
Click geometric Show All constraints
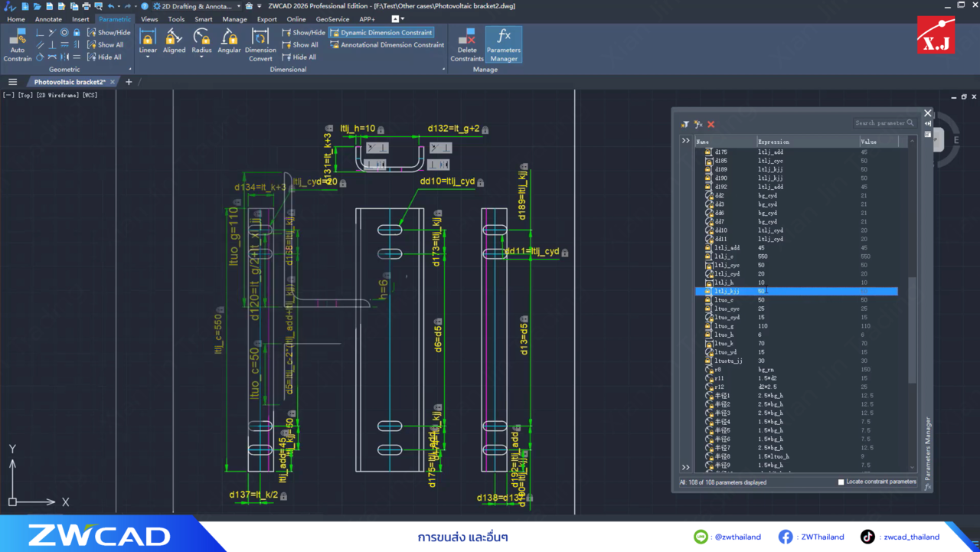tap(105, 45)
